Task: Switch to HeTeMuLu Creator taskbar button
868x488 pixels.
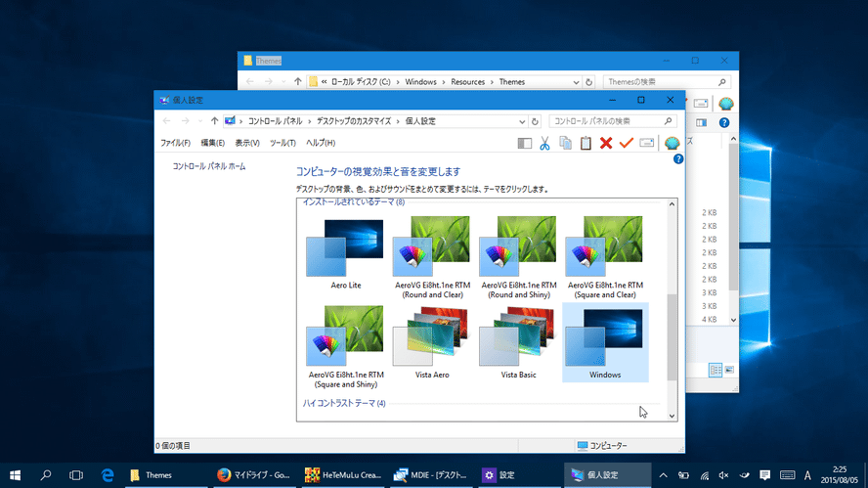Action: click(x=343, y=475)
